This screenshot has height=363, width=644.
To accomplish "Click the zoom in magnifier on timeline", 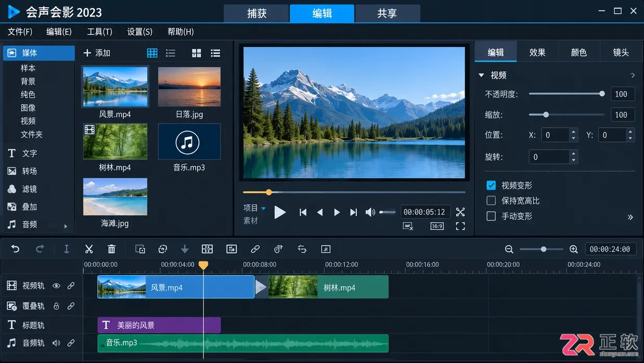I will tap(574, 249).
